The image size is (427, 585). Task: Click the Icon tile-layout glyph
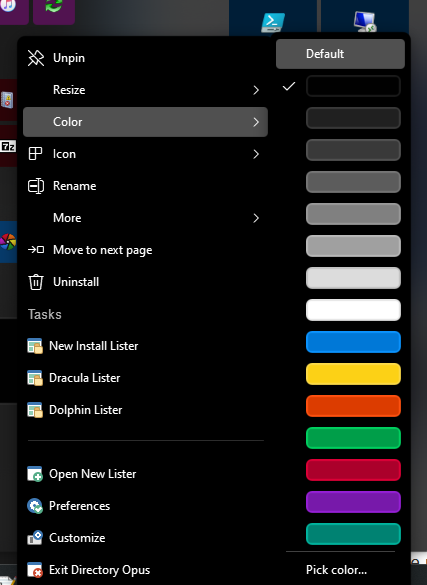pos(35,154)
